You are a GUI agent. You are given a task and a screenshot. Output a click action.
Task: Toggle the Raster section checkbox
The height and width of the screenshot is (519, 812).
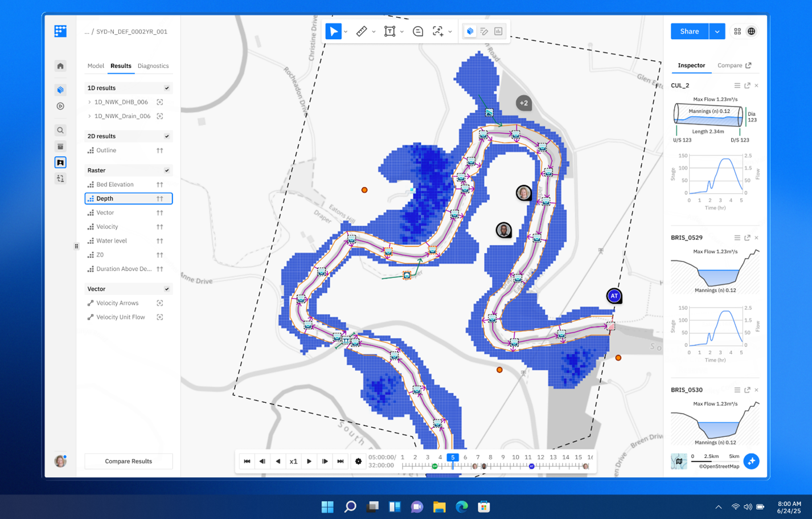click(x=167, y=170)
